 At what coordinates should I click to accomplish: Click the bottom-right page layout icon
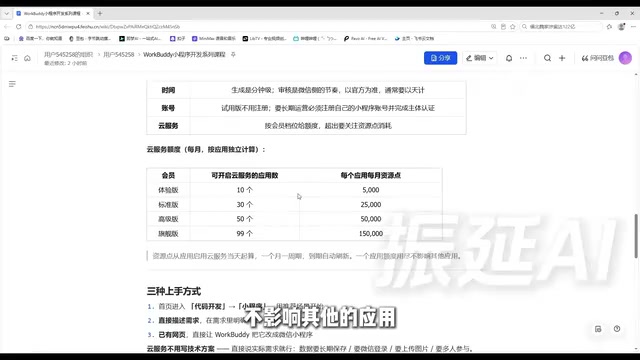tap(598, 329)
